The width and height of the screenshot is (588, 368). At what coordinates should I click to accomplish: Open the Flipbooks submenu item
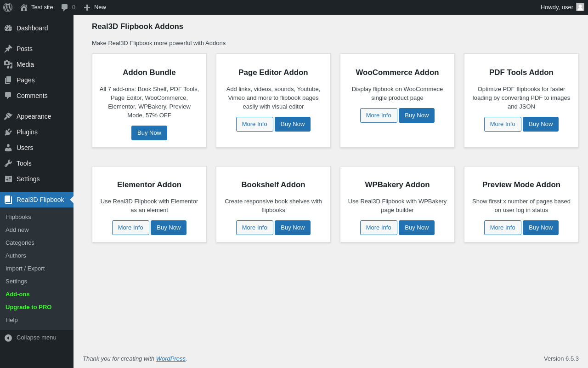pyautogui.click(x=18, y=217)
